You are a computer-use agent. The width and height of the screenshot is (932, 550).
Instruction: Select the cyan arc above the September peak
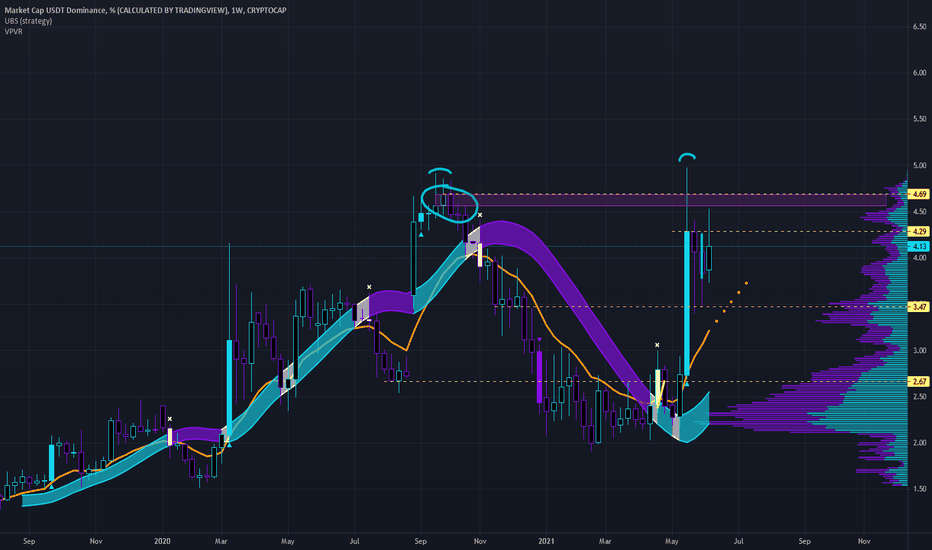point(440,171)
